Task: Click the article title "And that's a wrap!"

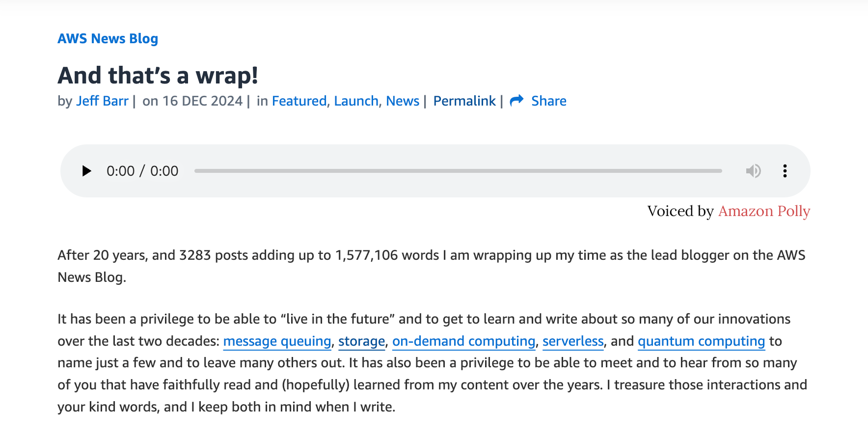Action: click(x=158, y=76)
